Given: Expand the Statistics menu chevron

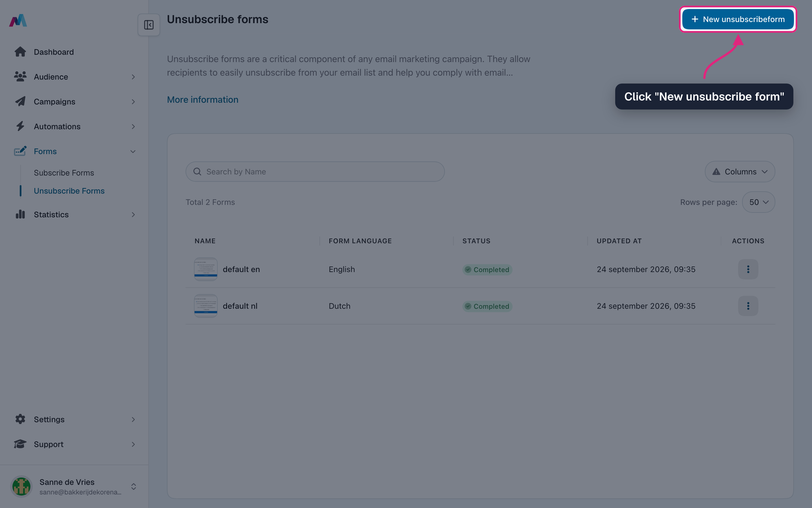Looking at the screenshot, I should click(133, 215).
